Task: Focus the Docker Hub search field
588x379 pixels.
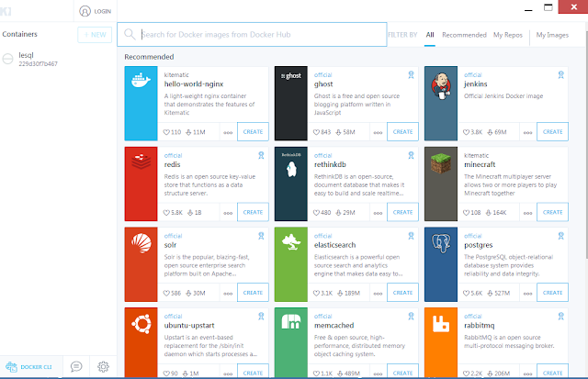Action: click(252, 35)
